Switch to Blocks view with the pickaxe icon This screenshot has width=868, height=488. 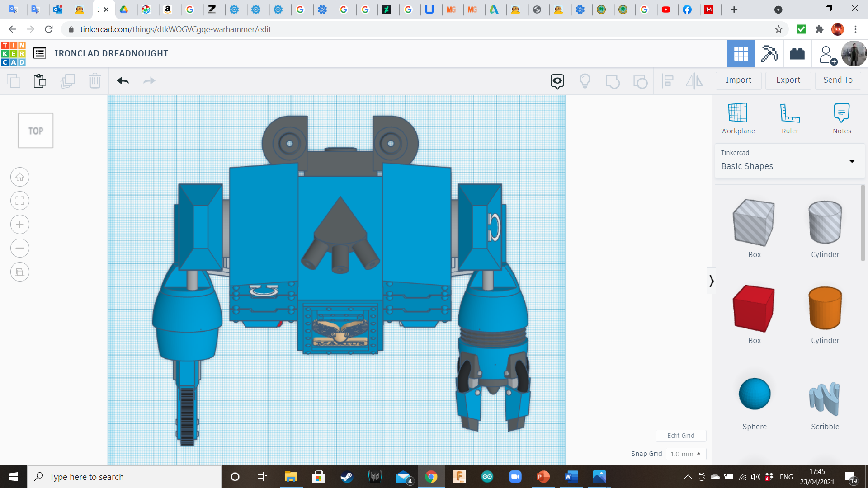click(769, 54)
